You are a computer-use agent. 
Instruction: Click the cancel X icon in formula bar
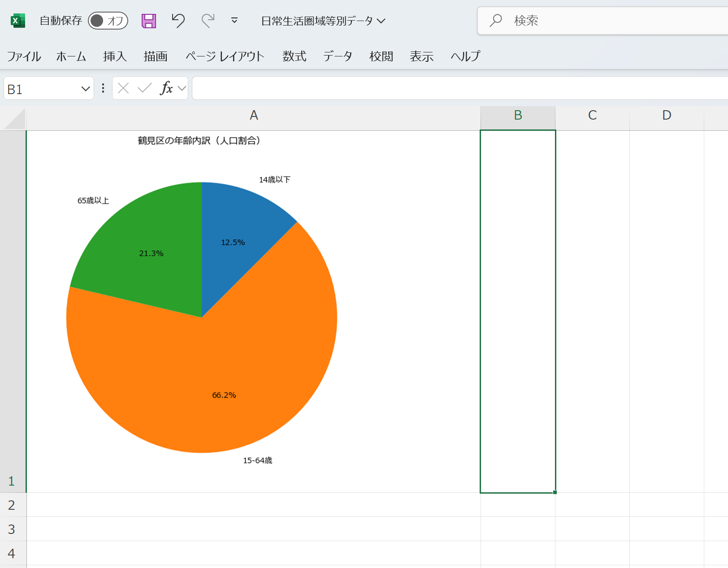[x=123, y=89]
